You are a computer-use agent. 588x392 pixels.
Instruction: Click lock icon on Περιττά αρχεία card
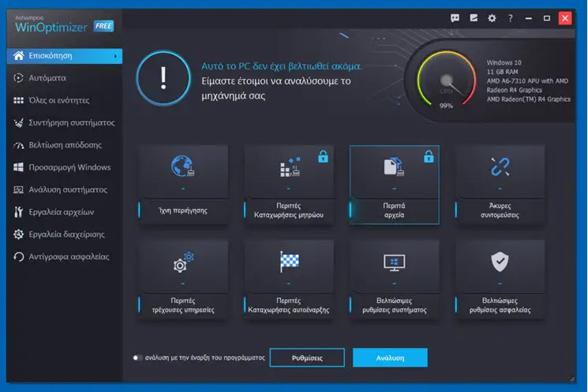[429, 157]
